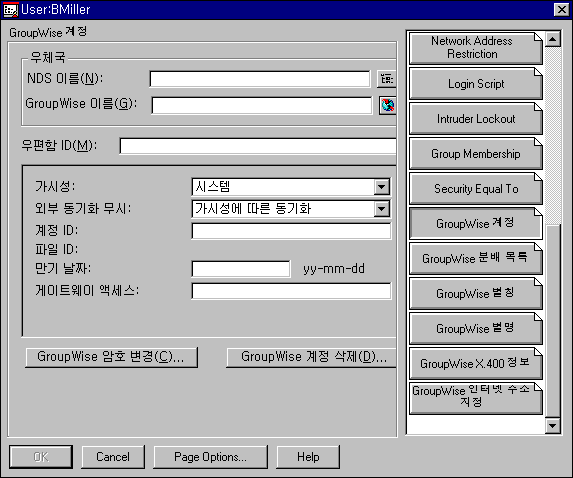
Task: Open the GroupWise 분배 목록 page tab
Action: tap(475, 258)
